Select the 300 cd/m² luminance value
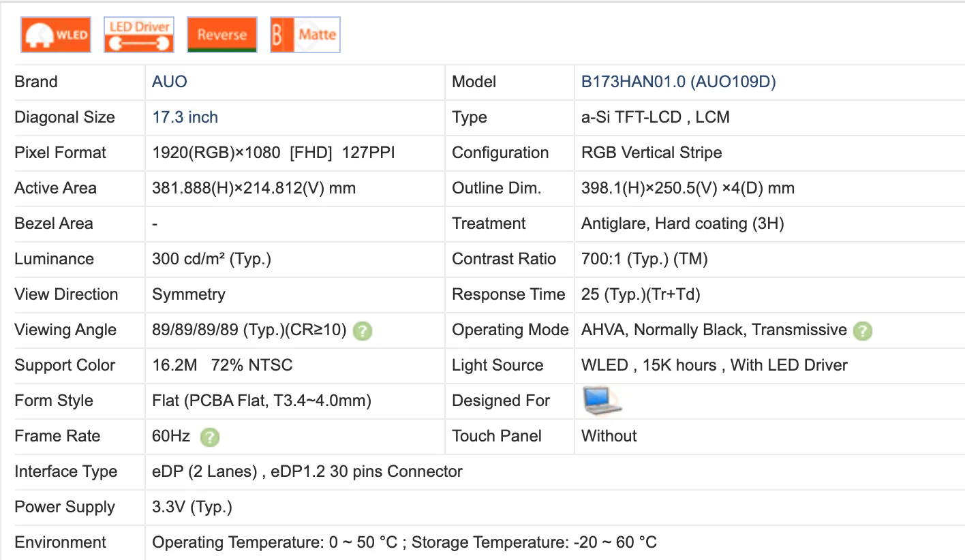965x560 pixels. click(x=212, y=259)
